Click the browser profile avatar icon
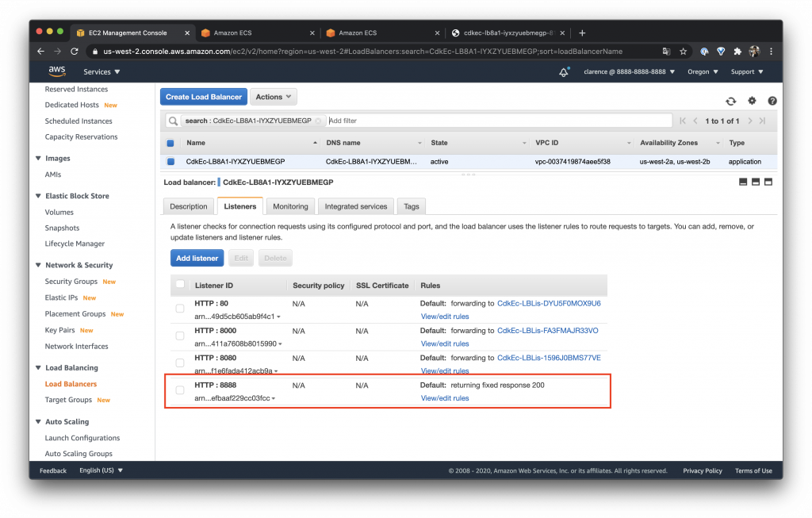Image resolution: width=812 pixels, height=518 pixels. point(755,52)
